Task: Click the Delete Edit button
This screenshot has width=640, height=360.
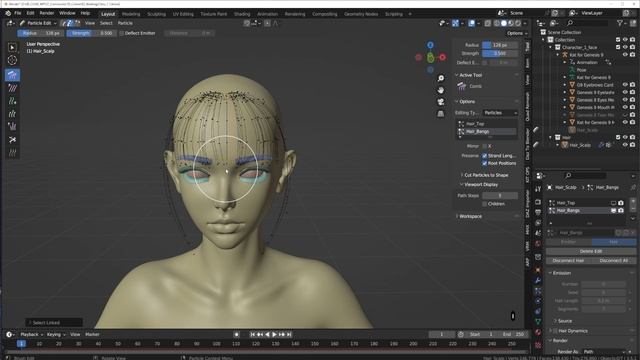Action: pyautogui.click(x=591, y=251)
